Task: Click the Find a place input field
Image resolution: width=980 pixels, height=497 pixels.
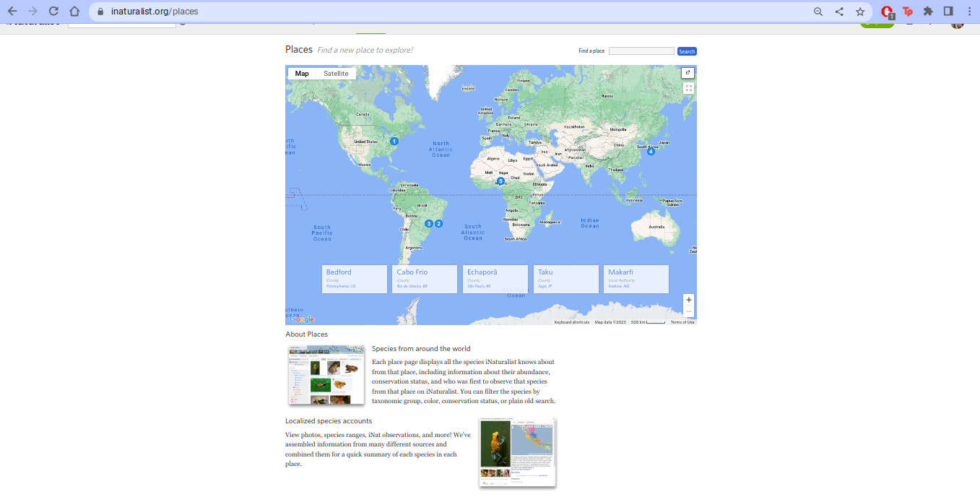Action: coord(641,51)
